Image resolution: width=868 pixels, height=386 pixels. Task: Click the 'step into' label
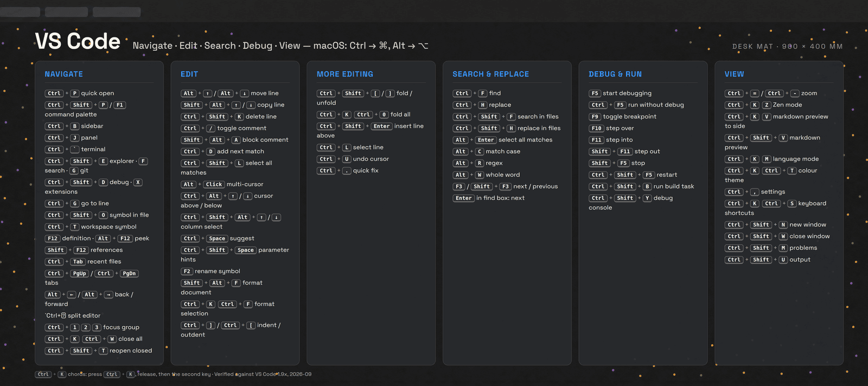click(x=620, y=140)
